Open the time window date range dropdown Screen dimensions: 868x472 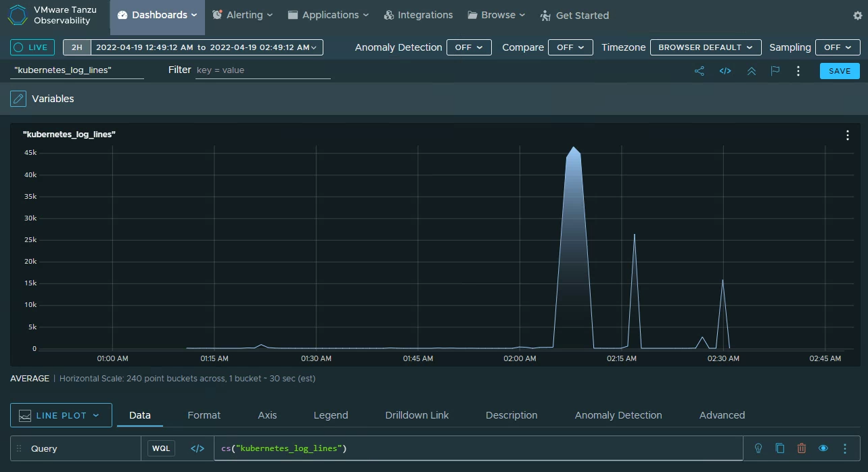click(207, 47)
